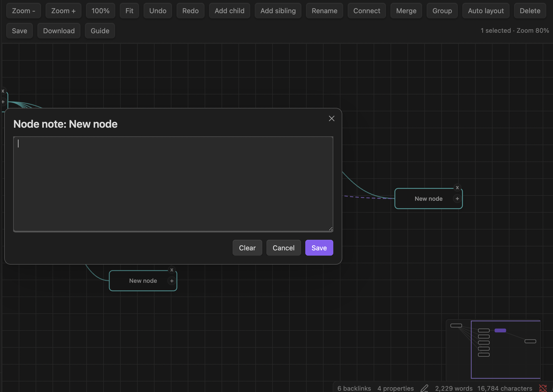Viewport: 553px width, 392px height.
Task: Use the Connect tool
Action: point(367,11)
